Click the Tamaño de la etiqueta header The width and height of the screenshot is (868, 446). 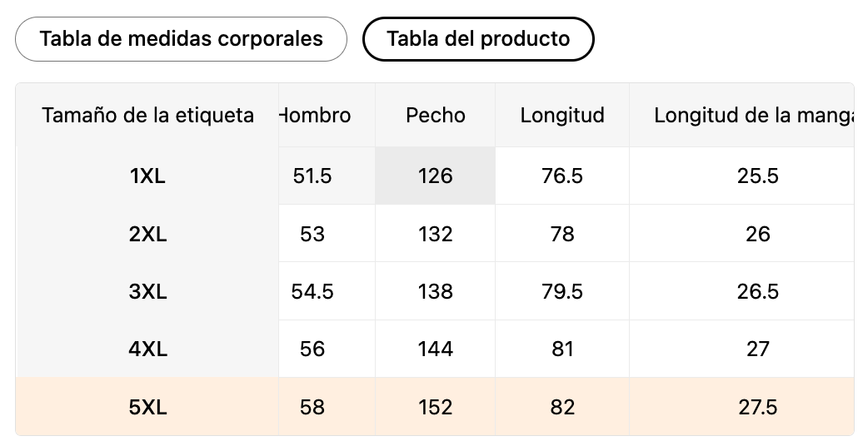point(147,116)
